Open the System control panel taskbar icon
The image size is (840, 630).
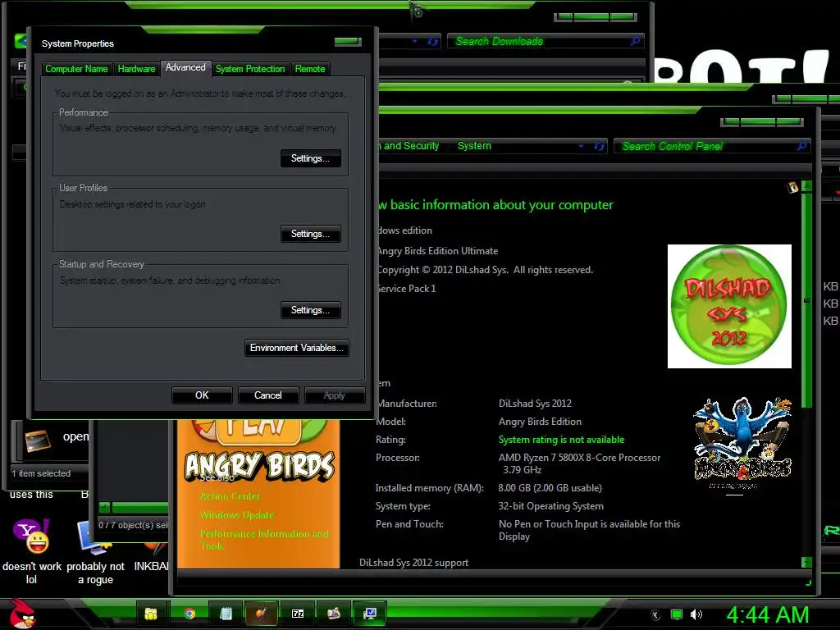point(370,614)
